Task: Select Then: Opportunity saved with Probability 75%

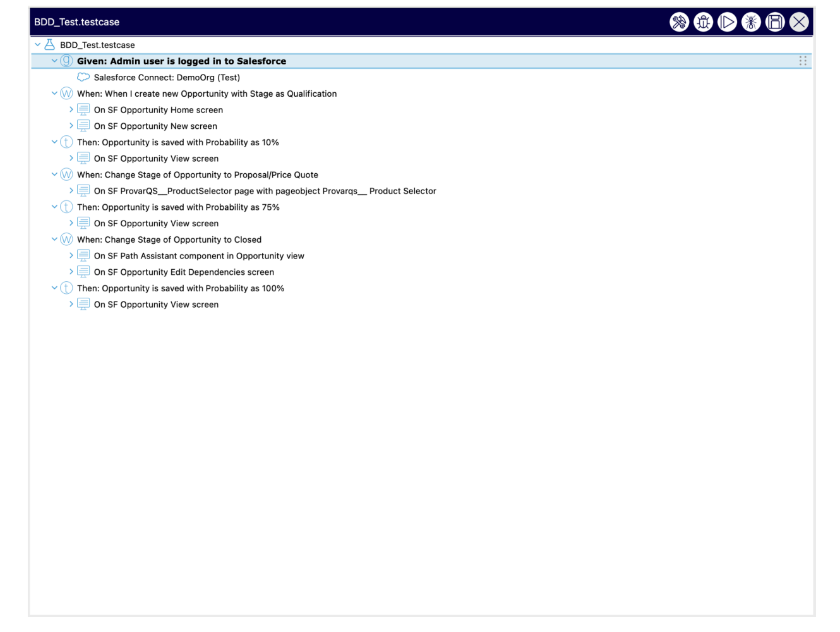Action: pyautogui.click(x=178, y=207)
